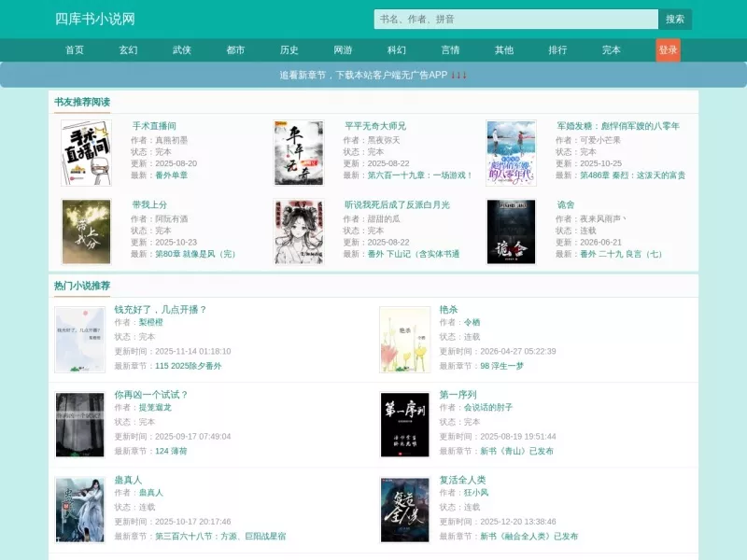Open chapter 第三百六十八节：方源、巨阳战星宿
747x560 pixels.
click(x=220, y=536)
